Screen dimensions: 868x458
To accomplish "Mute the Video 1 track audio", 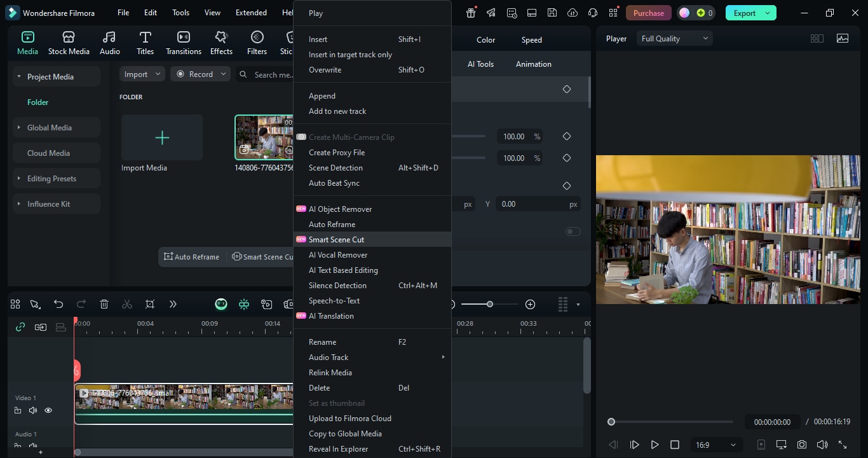I will point(33,410).
